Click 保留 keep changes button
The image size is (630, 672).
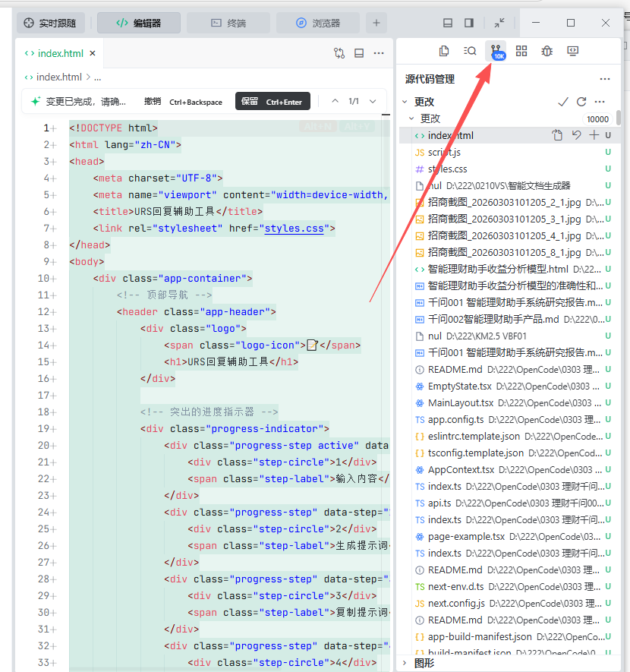click(272, 101)
